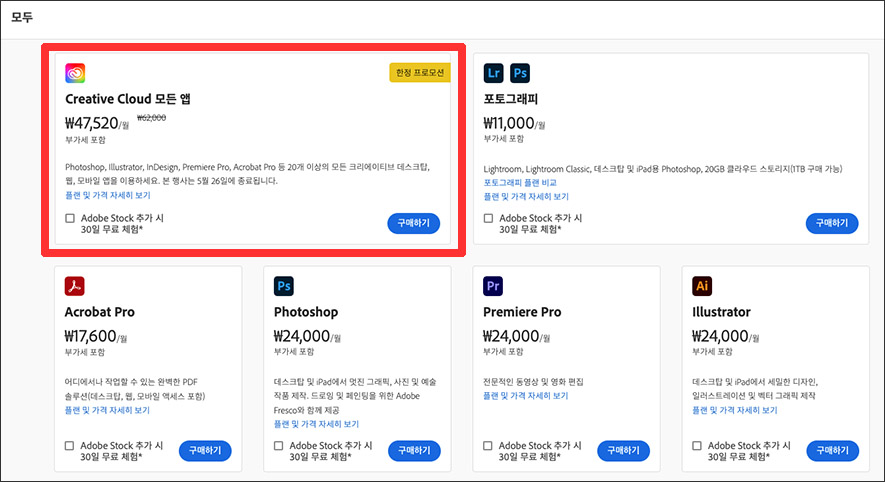Click the ₩17,600 price text
Viewport: 885px width, 482px height.
95,336
